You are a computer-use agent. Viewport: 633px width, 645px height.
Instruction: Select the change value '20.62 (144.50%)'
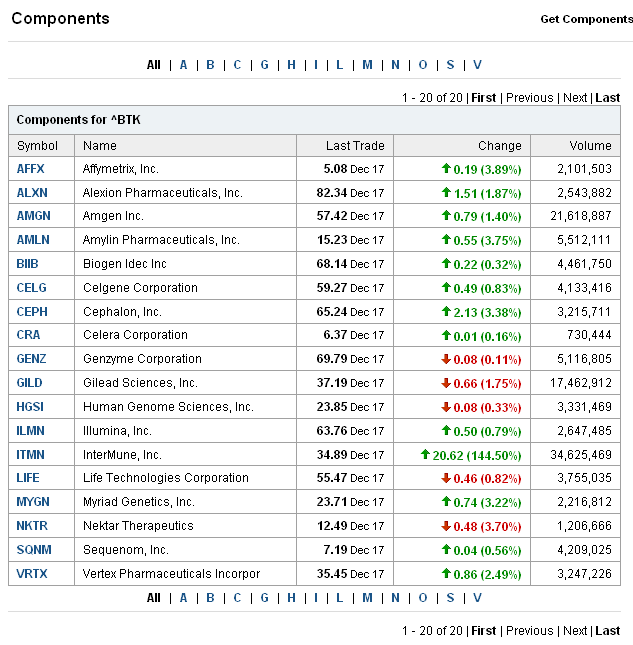(x=477, y=455)
